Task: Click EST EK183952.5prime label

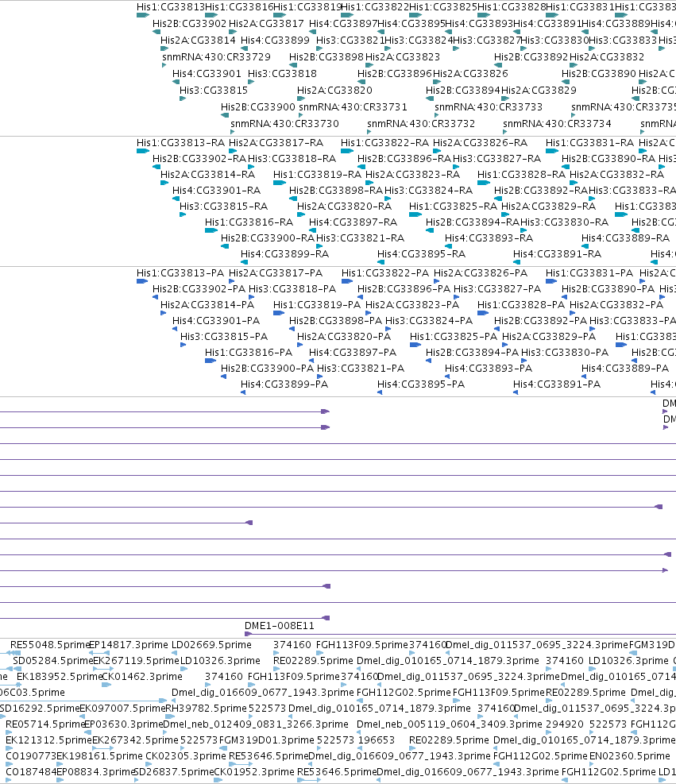Action: pyautogui.click(x=60, y=677)
